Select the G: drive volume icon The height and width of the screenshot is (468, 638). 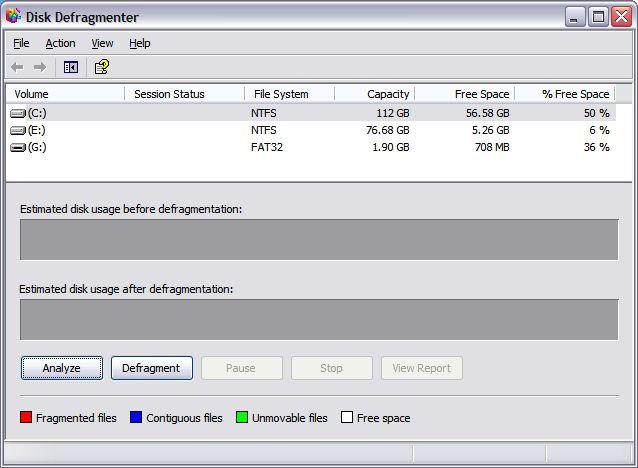18,147
